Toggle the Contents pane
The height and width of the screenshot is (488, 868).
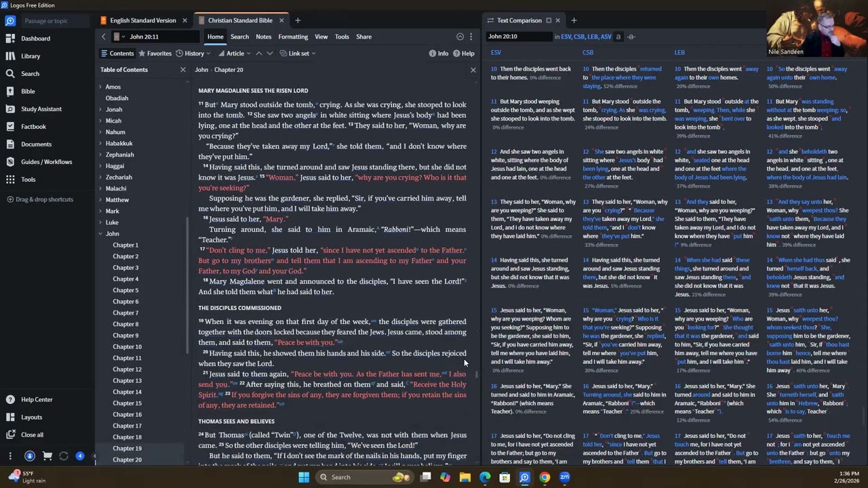coord(117,54)
